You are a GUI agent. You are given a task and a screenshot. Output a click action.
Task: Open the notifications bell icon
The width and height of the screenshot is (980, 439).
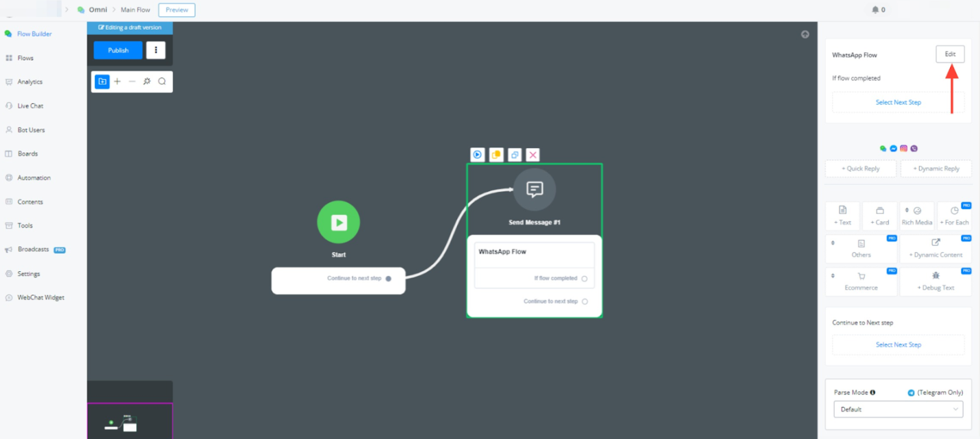[x=875, y=10]
